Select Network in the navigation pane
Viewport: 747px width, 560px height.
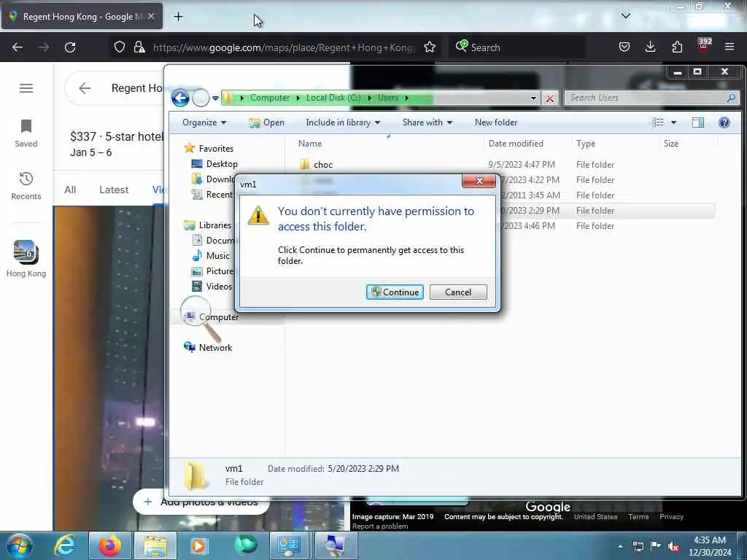pyautogui.click(x=215, y=348)
